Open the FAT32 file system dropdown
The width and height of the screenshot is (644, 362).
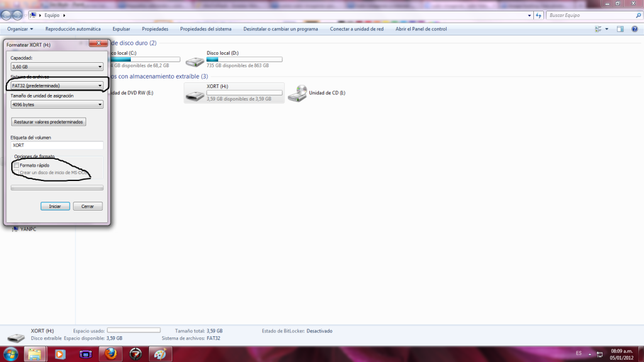pos(57,85)
